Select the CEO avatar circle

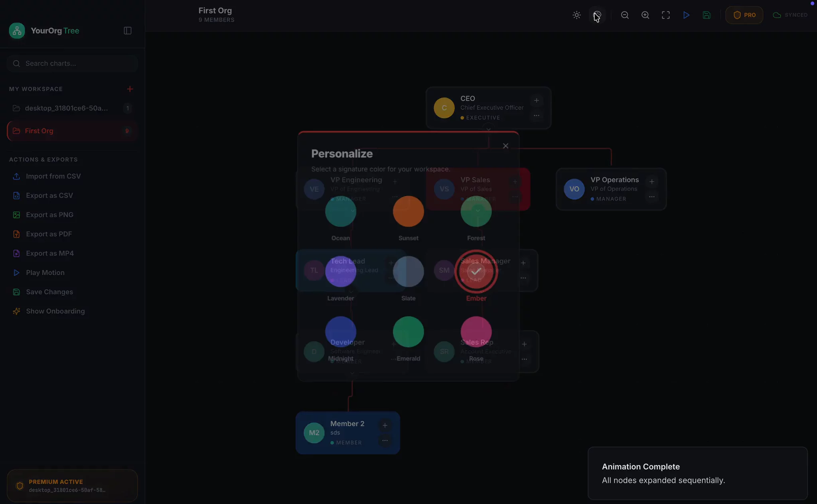(x=444, y=108)
